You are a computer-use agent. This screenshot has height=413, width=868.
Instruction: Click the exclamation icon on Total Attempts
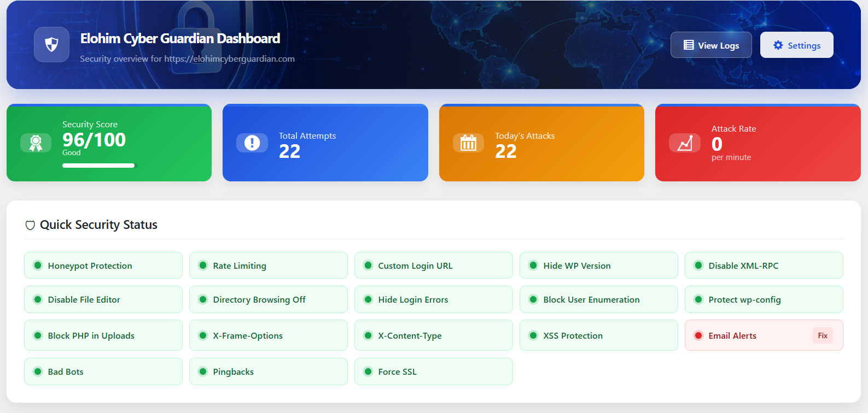pos(252,143)
